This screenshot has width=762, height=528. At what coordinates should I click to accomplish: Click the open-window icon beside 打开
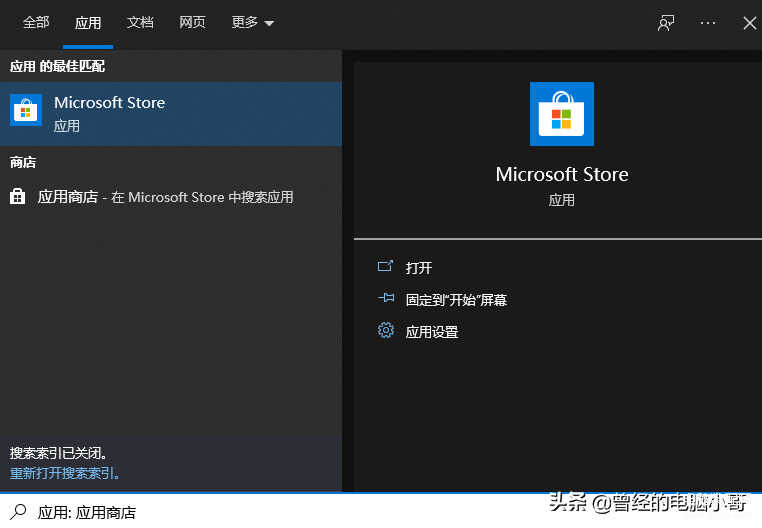pos(385,266)
